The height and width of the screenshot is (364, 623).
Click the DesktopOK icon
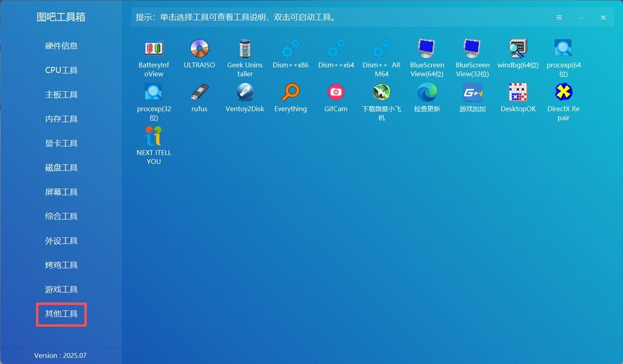tap(518, 93)
